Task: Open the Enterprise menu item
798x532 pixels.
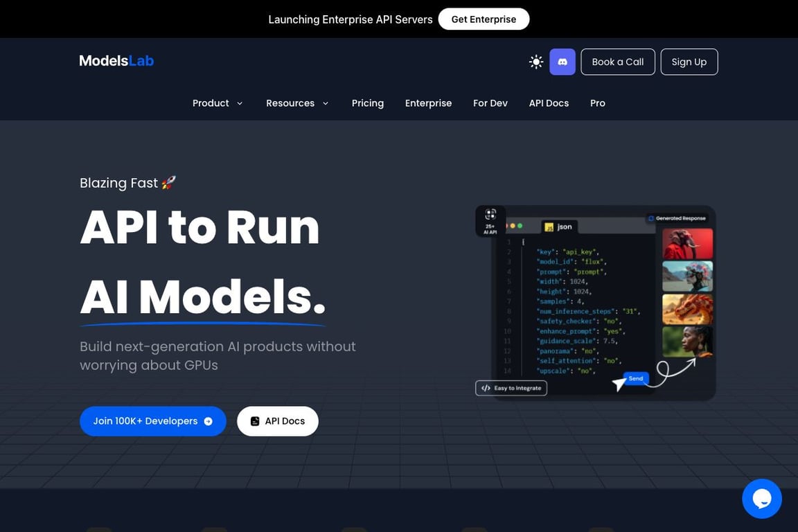Action: [429, 103]
